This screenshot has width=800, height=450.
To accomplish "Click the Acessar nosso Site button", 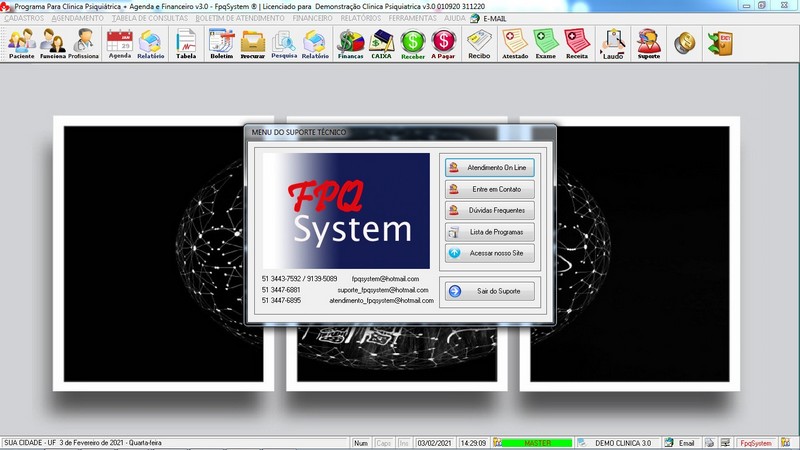I will coord(490,253).
